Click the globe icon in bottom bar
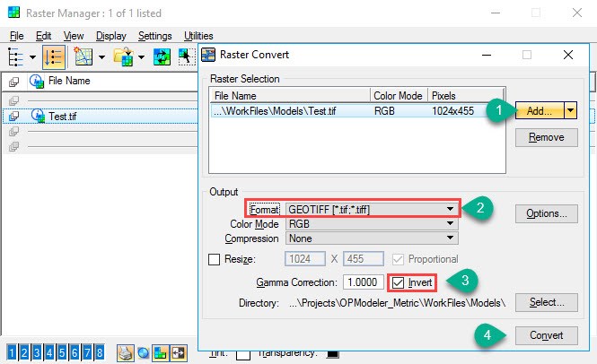Screen dimensions: 597x364 (143, 353)
